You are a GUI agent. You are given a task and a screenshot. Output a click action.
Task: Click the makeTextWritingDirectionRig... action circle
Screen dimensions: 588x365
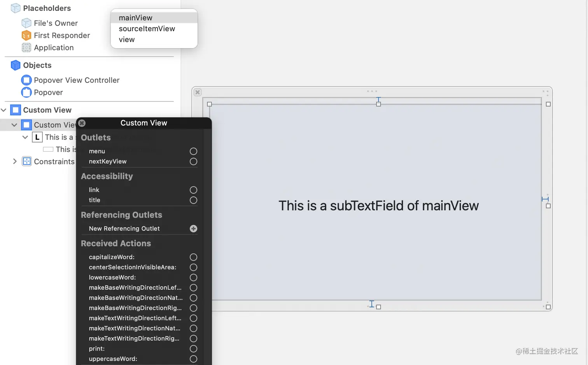[193, 339]
